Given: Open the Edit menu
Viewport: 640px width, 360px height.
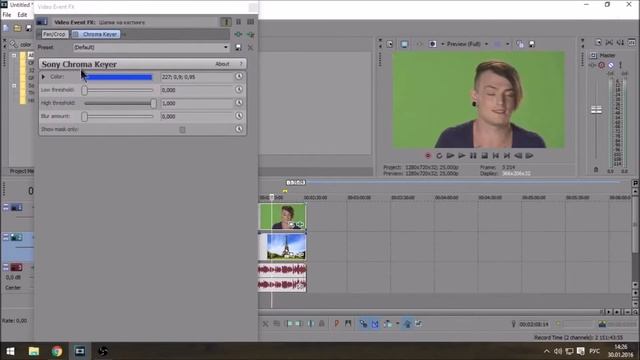Looking at the screenshot, I should [22, 15].
